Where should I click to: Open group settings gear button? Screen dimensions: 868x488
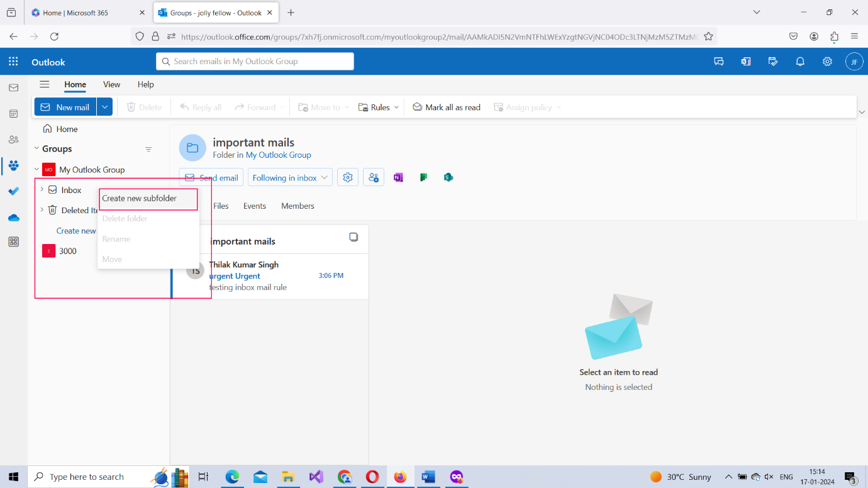tap(348, 177)
